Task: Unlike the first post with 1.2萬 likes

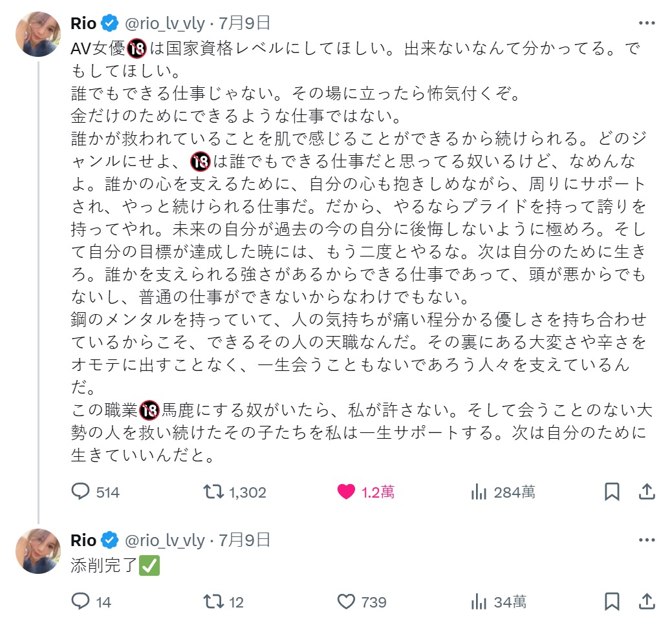Action: click(347, 492)
